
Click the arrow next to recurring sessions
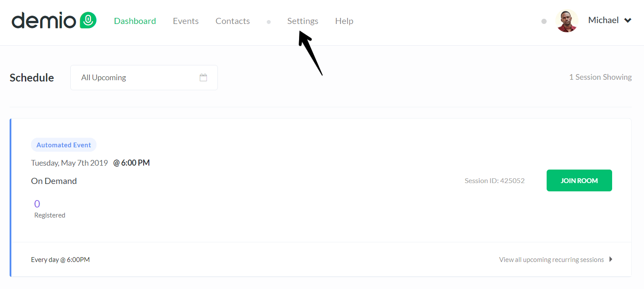click(x=611, y=259)
